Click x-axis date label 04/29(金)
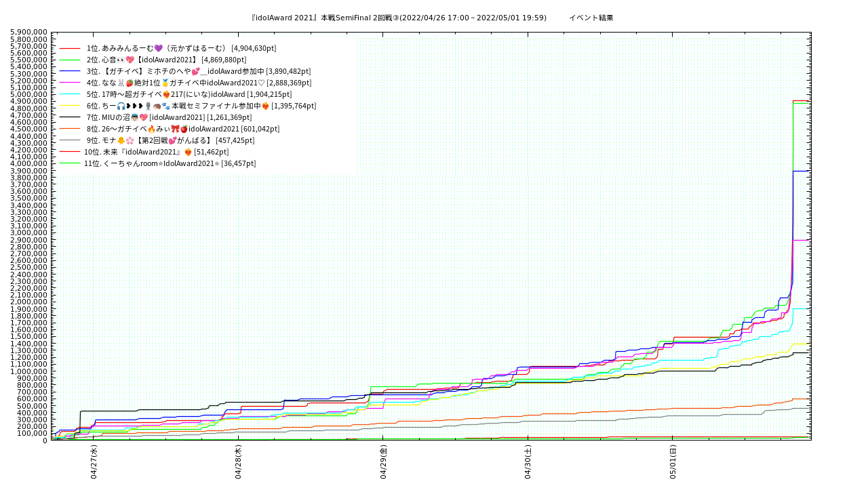868x488 pixels. point(383,462)
